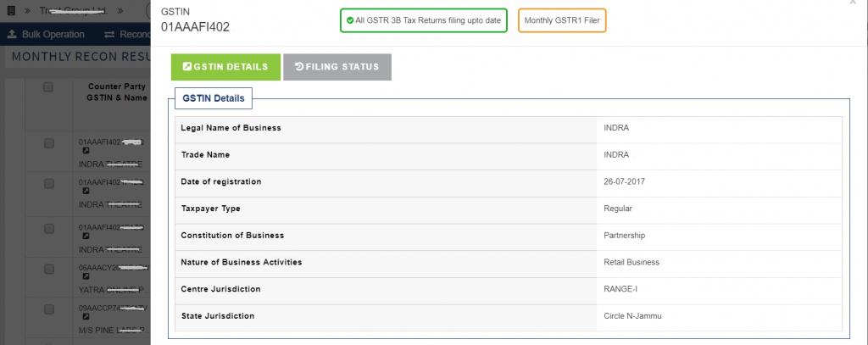Open details icon in second INDRA THEATRE row
Image resolution: width=868 pixels, height=345 pixels.
pyautogui.click(x=86, y=191)
